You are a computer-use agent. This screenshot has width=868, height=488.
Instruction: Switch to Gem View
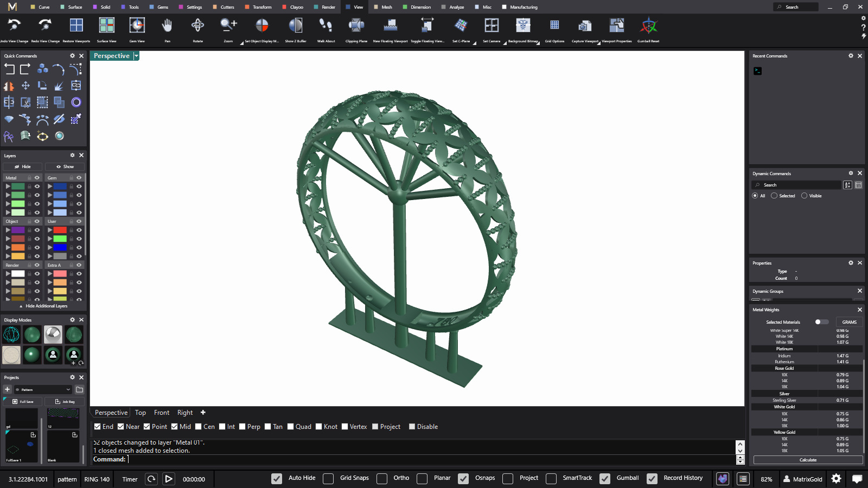click(137, 25)
